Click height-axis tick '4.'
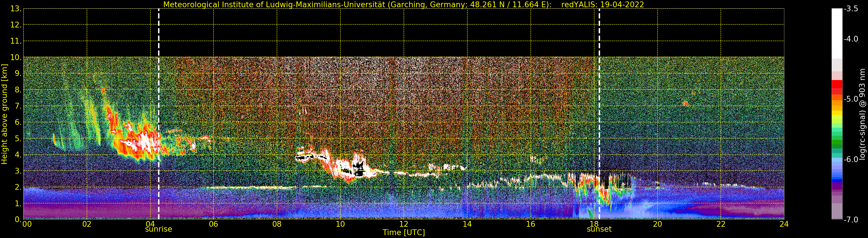This screenshot has width=868, height=238. (x=18, y=155)
